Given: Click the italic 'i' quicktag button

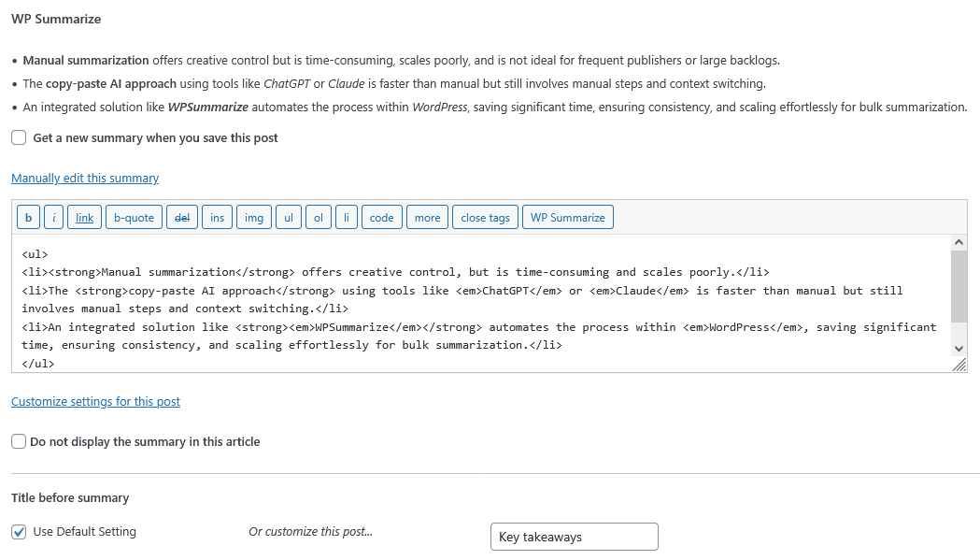Looking at the screenshot, I should [54, 218].
